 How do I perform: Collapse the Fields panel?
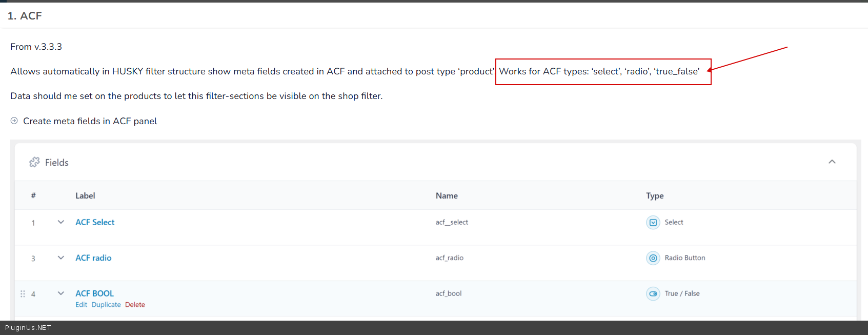(832, 162)
